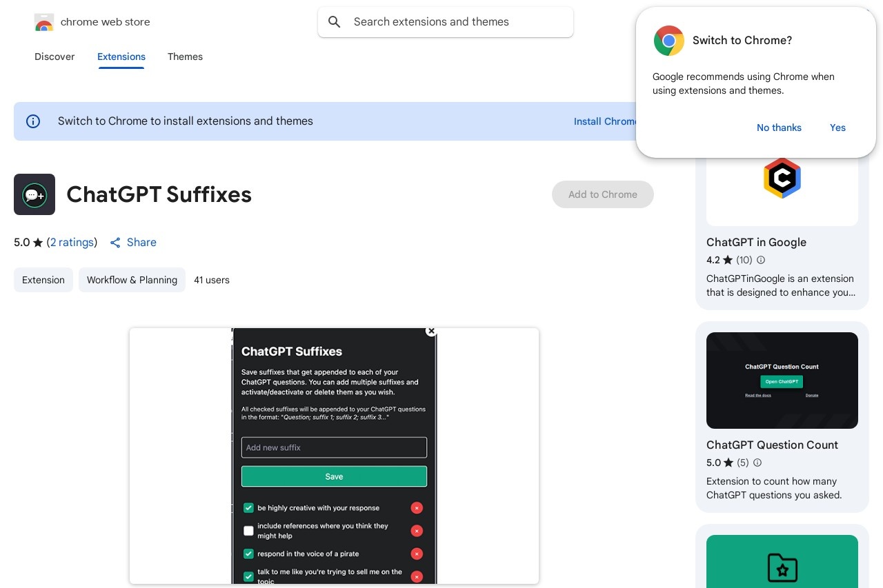Screen dimensions: 883x588
Task: Click the info icon in blue banner
Action: pyautogui.click(x=33, y=121)
